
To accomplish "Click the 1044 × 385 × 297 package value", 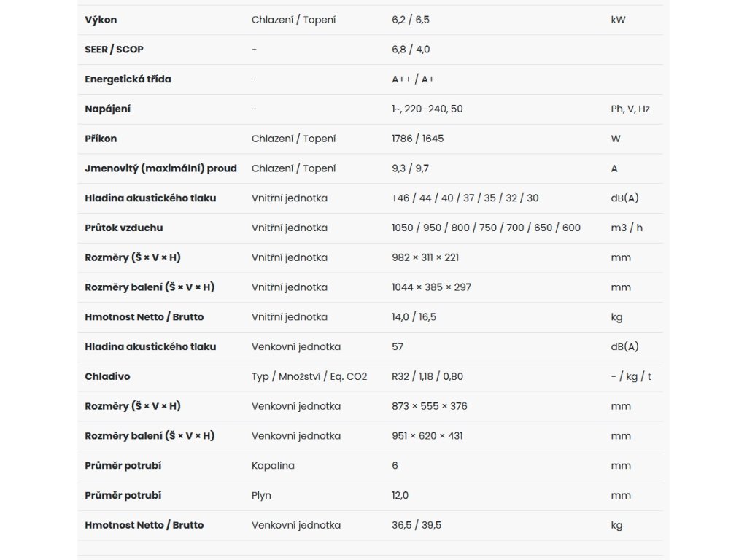I will click(x=431, y=287).
